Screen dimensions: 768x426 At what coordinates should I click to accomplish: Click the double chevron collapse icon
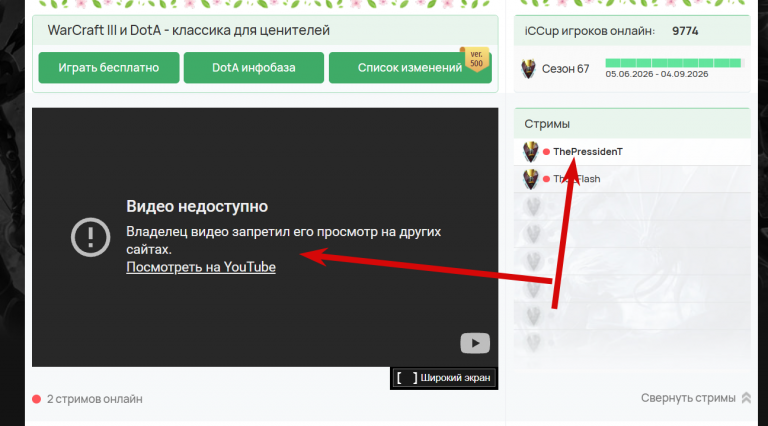pos(746,398)
